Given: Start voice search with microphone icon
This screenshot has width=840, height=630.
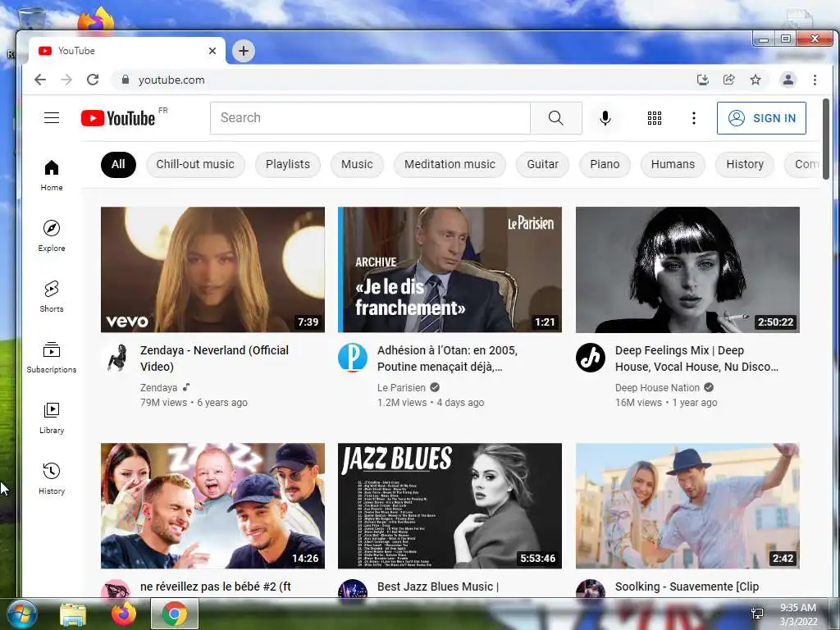Looking at the screenshot, I should click(605, 118).
